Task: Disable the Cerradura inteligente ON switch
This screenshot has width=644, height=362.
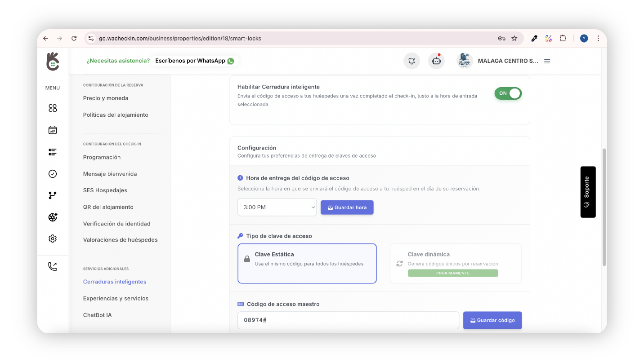Action: tap(508, 93)
